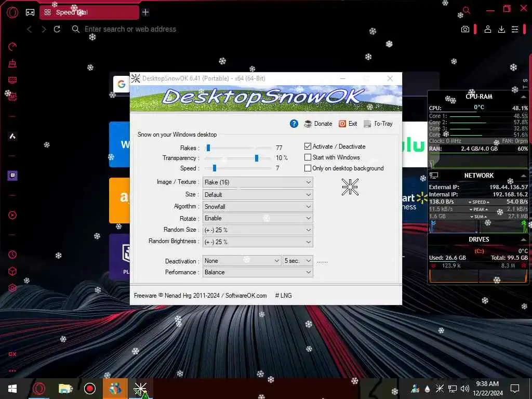Open the Deactivation dropdown set to None

click(x=242, y=261)
